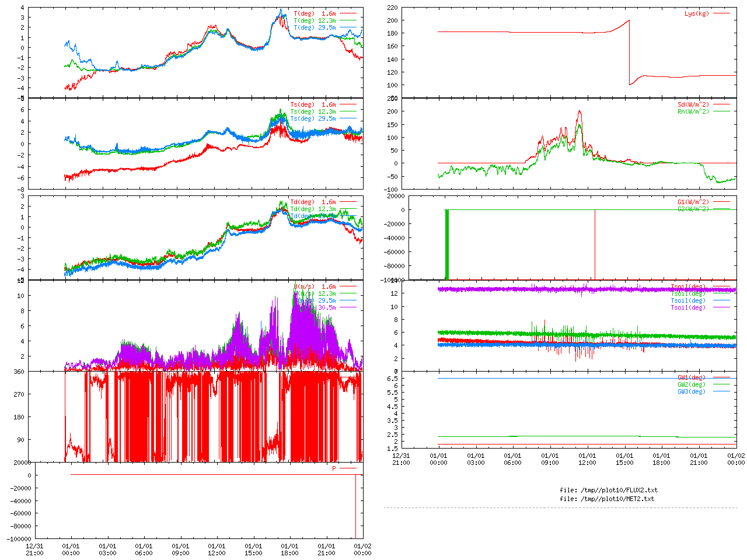Viewport: 747px width, 560px height.
Task: Click the "T(deg) 1.6m" legend entry
Action: point(315,13)
